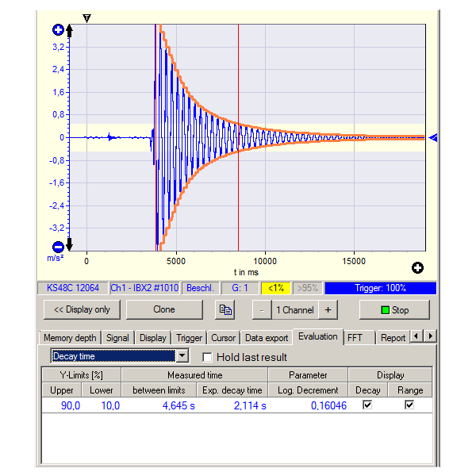Uncheck the Decay display checkbox

pos(367,405)
